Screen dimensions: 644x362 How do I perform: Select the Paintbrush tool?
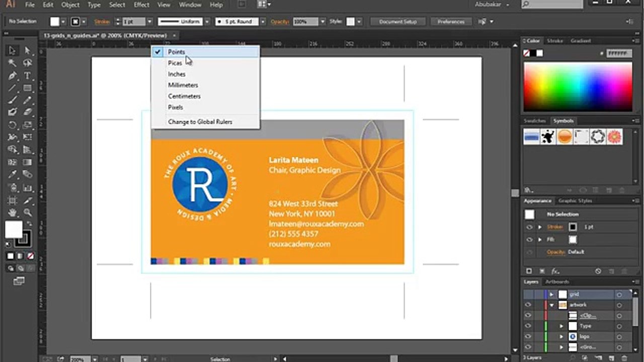coord(12,100)
